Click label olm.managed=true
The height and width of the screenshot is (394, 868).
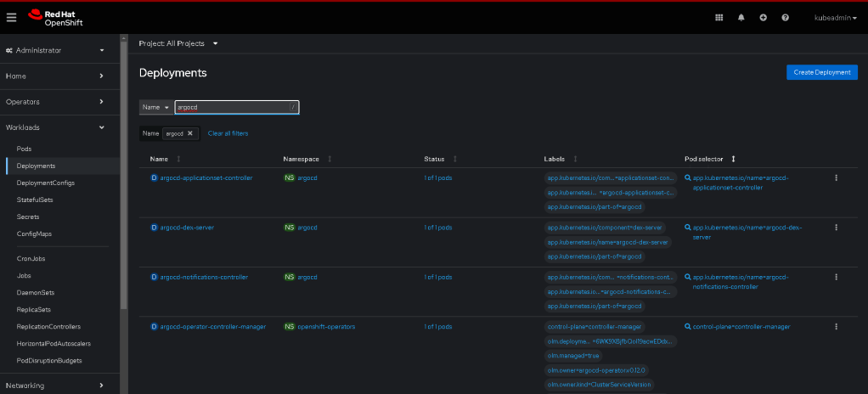tap(573, 356)
